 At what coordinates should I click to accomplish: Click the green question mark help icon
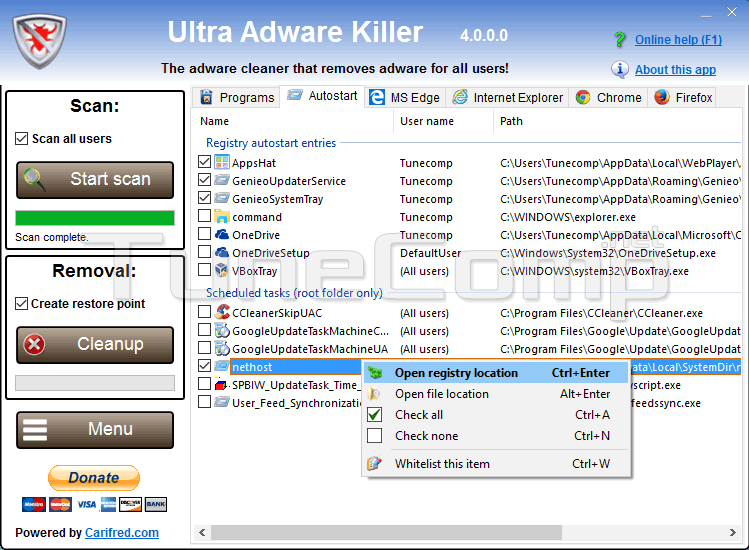[620, 39]
